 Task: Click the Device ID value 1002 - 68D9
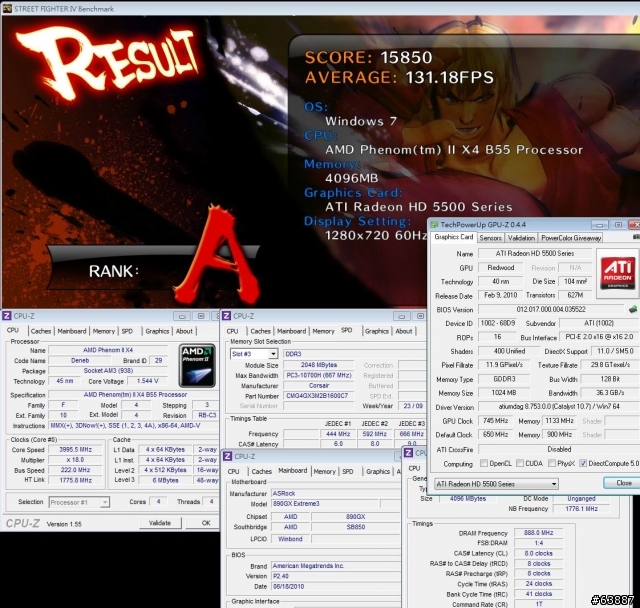click(498, 323)
